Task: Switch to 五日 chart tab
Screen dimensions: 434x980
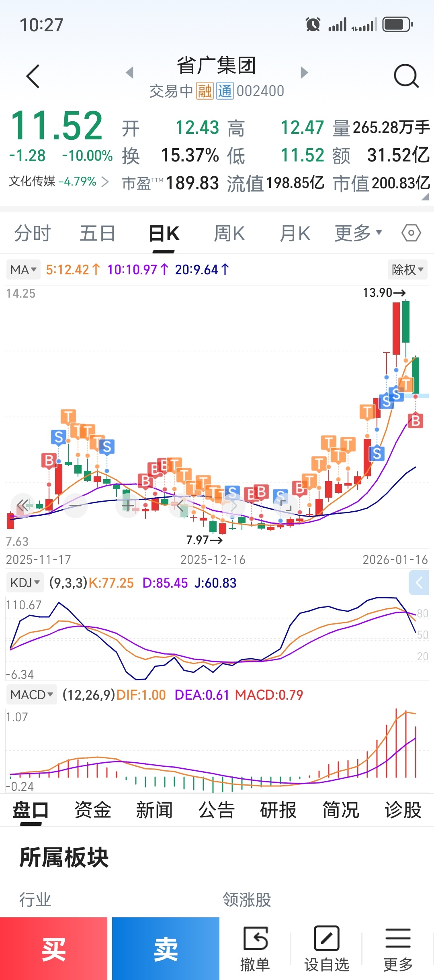Action: pyautogui.click(x=98, y=233)
